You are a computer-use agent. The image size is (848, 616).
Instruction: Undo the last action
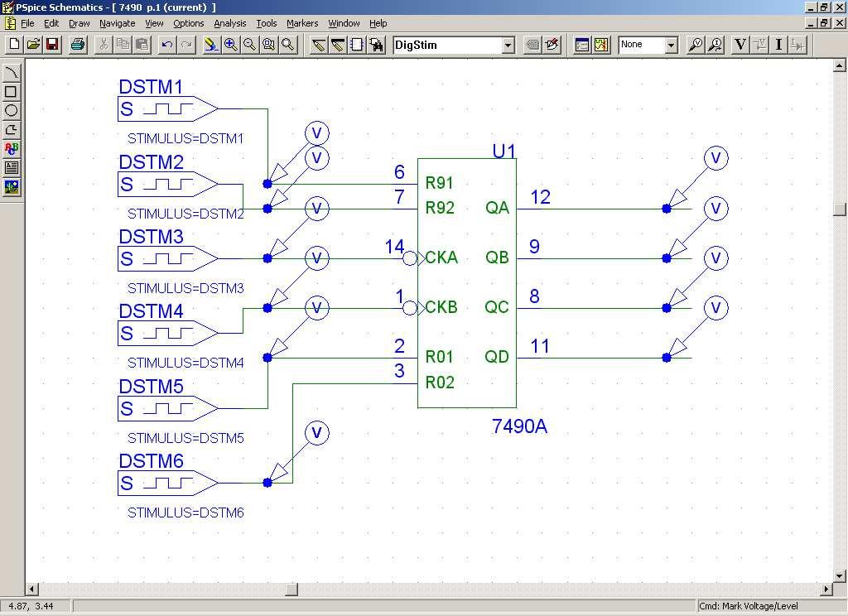pos(167,45)
